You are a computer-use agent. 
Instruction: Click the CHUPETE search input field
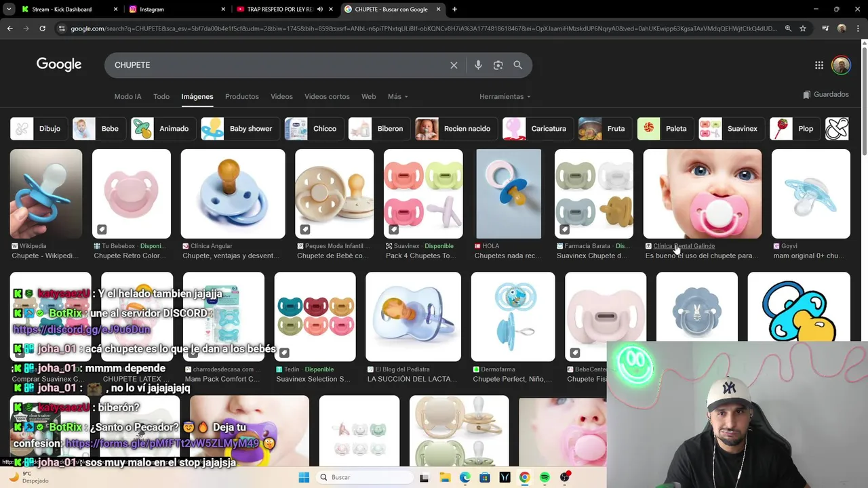coord(278,65)
